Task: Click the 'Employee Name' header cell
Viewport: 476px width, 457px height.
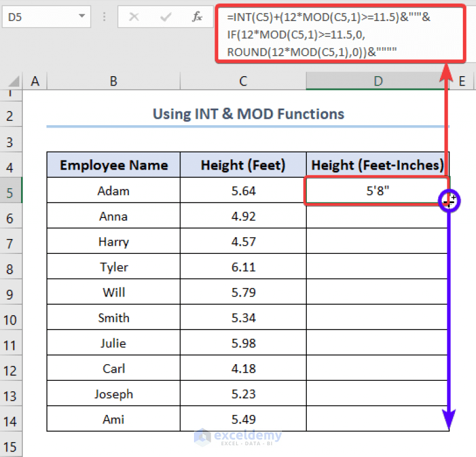Action: point(113,165)
